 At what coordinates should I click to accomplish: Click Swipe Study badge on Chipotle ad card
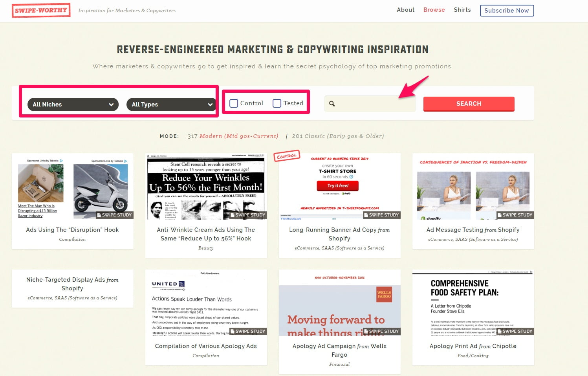click(515, 331)
